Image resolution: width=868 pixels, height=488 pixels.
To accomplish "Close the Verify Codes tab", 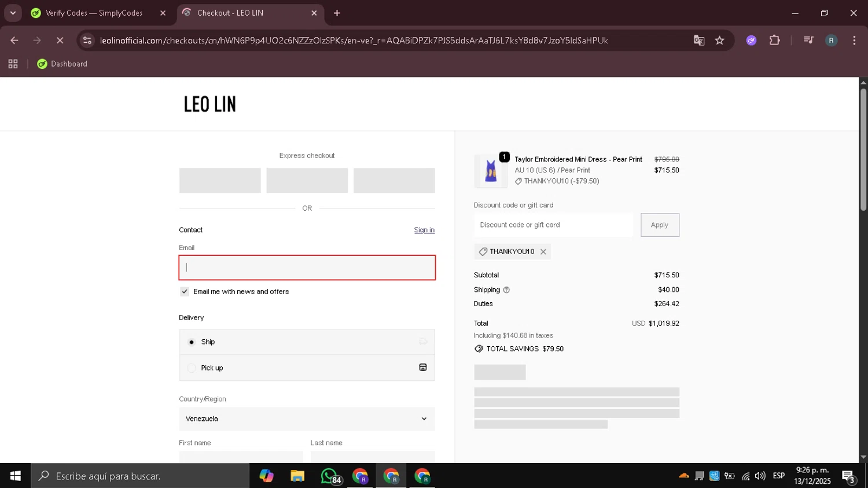I will [163, 13].
